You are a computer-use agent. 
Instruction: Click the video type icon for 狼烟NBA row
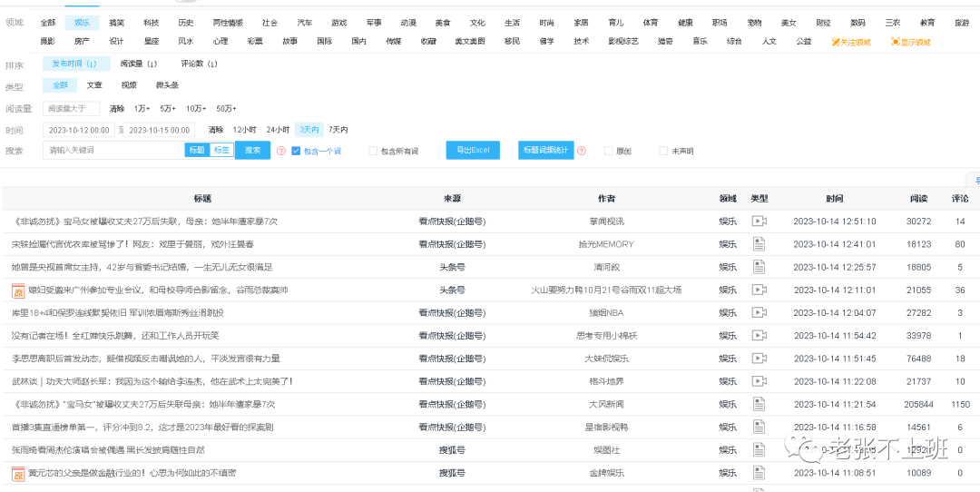coord(759,312)
